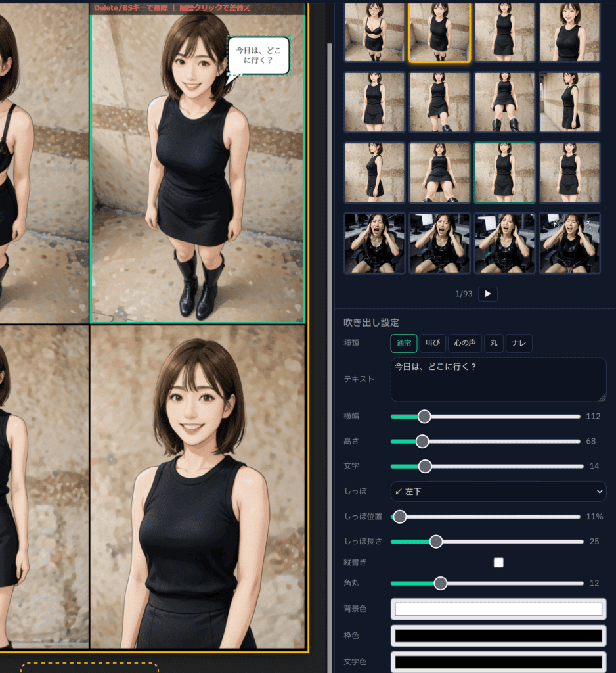Choose the 心の声 balloon type
This screenshot has width=616, height=673.
(465, 343)
